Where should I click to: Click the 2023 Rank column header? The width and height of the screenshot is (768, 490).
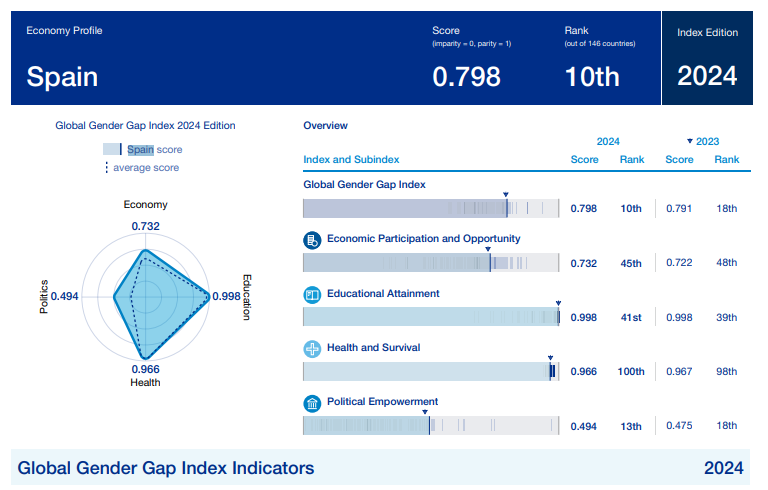coord(726,159)
